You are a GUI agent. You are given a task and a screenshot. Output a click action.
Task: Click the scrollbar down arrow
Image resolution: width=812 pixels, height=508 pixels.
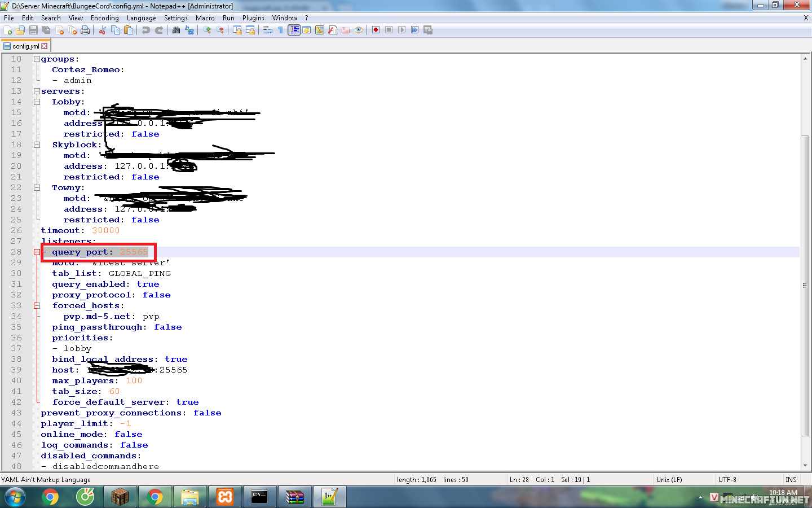point(805,466)
